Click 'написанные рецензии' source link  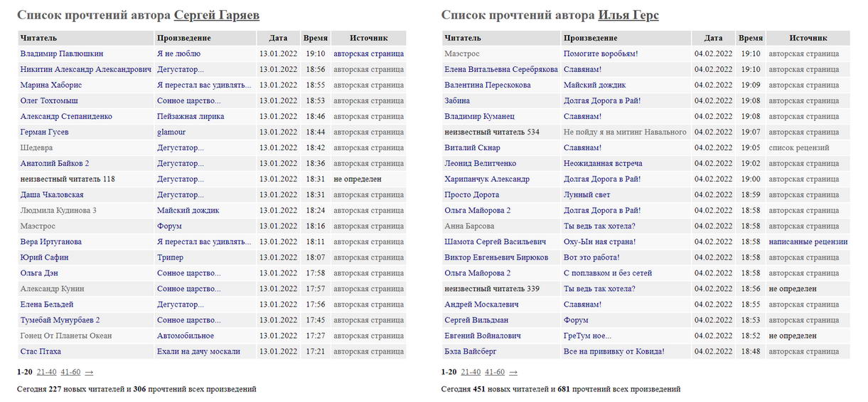pyautogui.click(x=808, y=241)
